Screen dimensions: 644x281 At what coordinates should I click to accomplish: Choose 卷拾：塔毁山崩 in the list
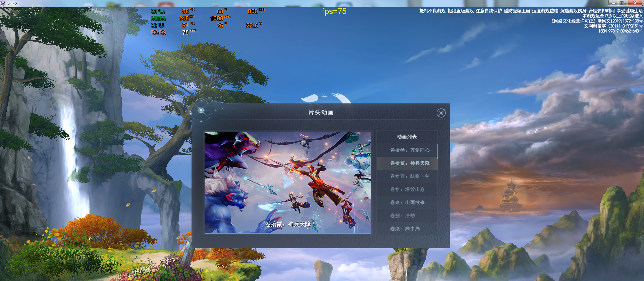[407, 189]
